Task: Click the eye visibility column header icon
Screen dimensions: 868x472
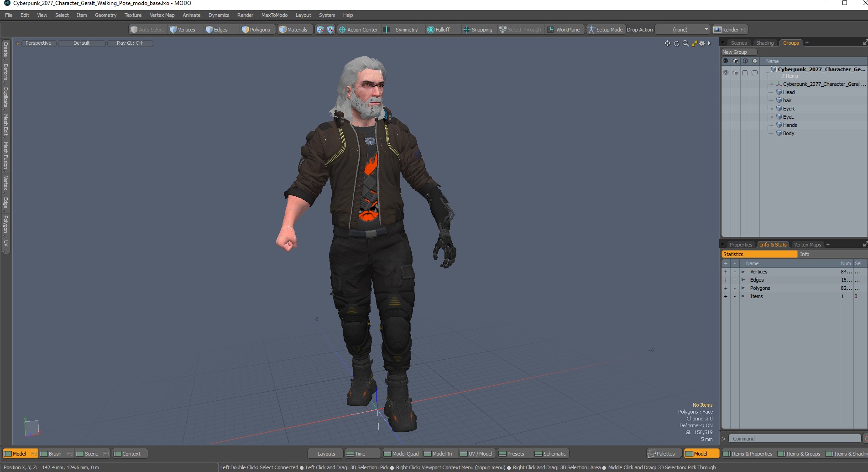Action: click(726, 61)
